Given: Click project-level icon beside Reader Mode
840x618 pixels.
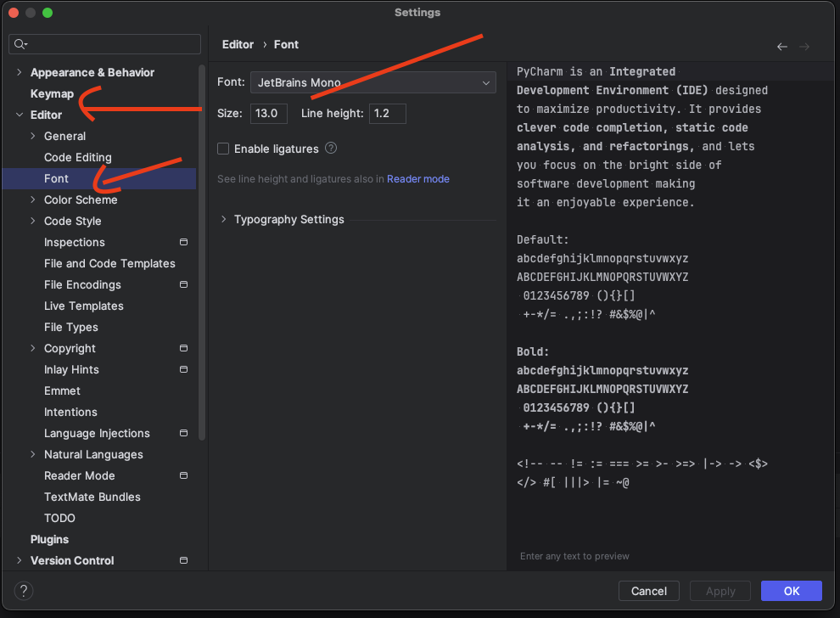Looking at the screenshot, I should (x=183, y=476).
